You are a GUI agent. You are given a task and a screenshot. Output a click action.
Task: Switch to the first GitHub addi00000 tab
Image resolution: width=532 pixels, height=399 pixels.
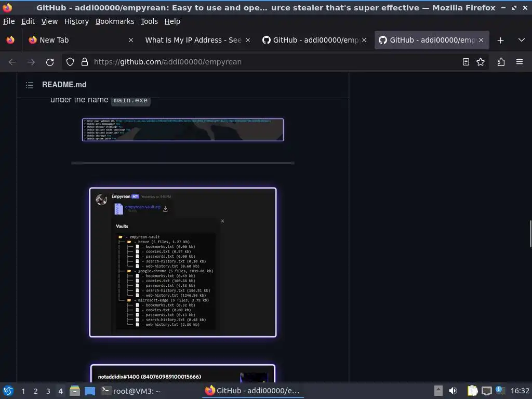click(x=314, y=40)
